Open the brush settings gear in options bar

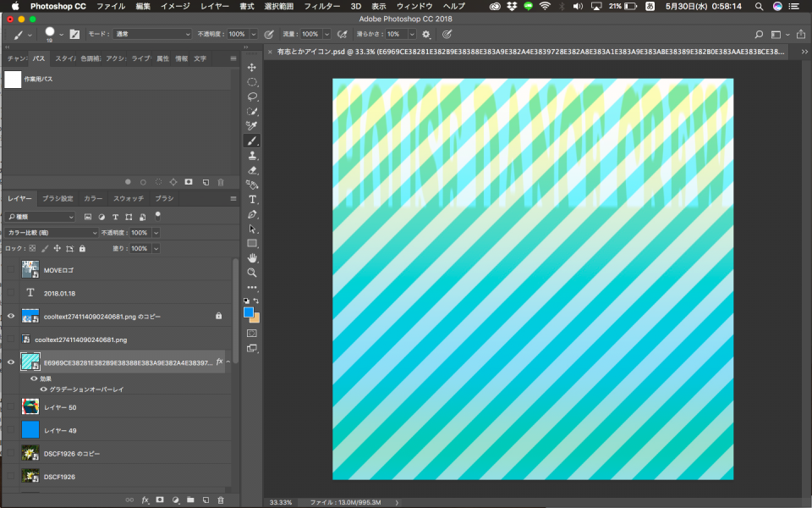tap(426, 35)
